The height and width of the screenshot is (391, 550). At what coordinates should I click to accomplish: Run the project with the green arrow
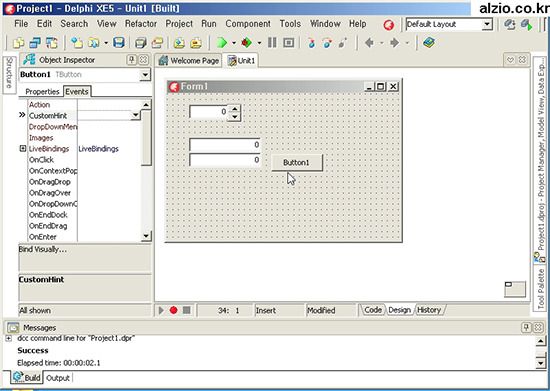coord(221,43)
